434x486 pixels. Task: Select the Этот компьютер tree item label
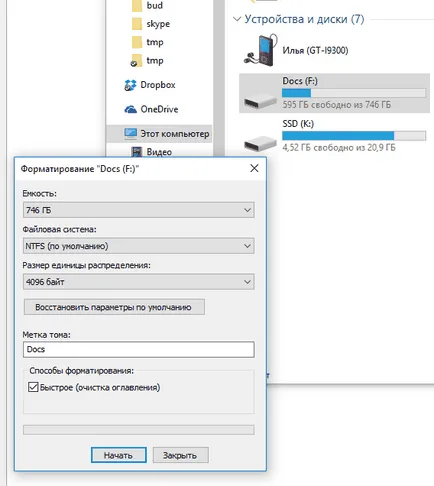tap(175, 134)
